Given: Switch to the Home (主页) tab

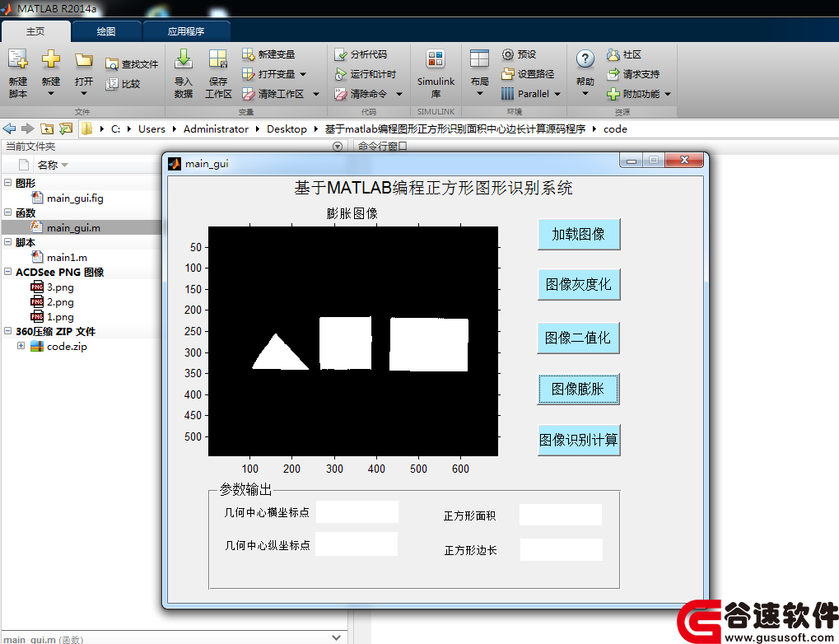Looking at the screenshot, I should point(35,31).
